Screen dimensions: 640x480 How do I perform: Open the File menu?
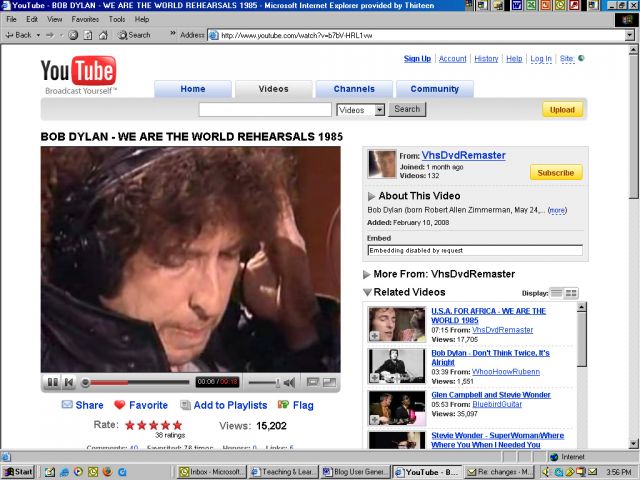point(11,19)
